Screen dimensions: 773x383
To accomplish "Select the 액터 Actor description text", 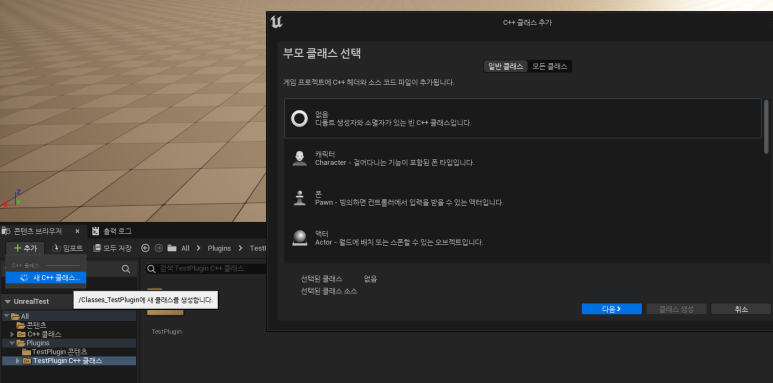I will [399, 243].
